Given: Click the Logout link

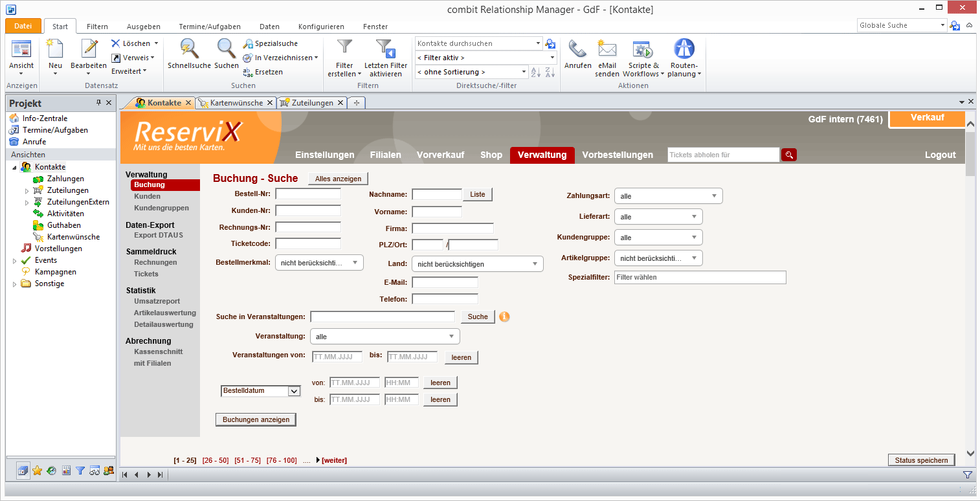Looking at the screenshot, I should [940, 155].
